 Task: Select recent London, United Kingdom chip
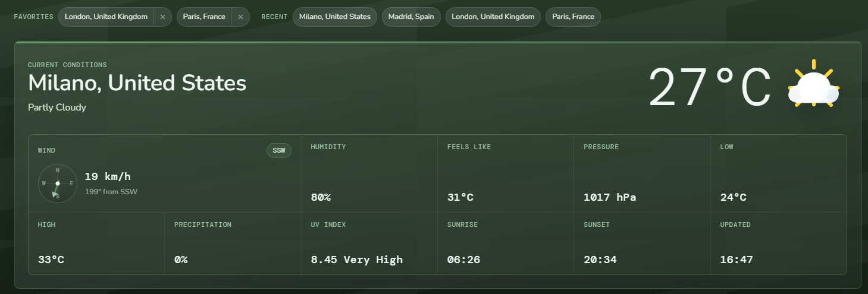pyautogui.click(x=493, y=17)
